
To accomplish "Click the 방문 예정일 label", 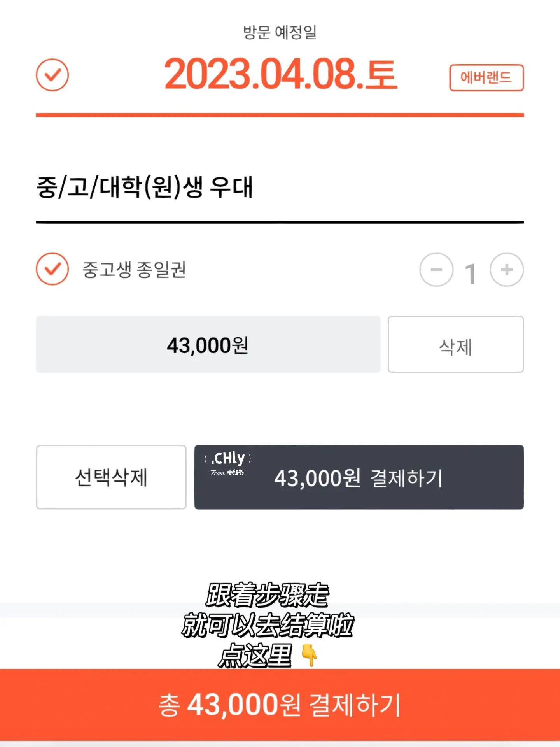I will pos(280,32).
